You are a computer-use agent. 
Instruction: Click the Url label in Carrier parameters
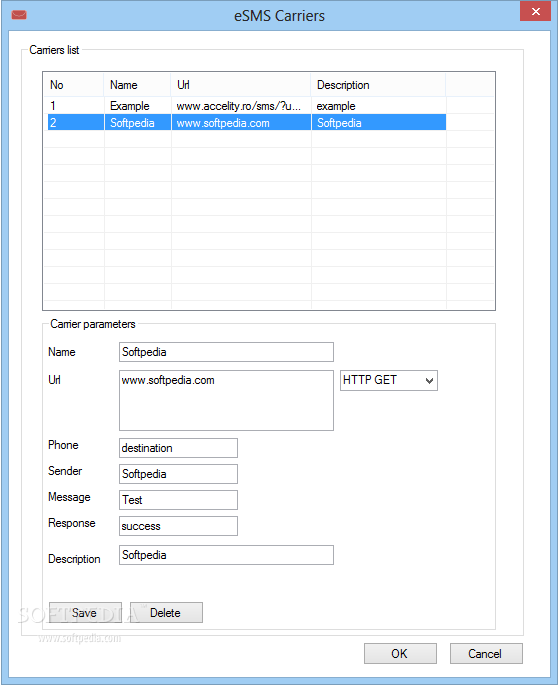point(54,380)
